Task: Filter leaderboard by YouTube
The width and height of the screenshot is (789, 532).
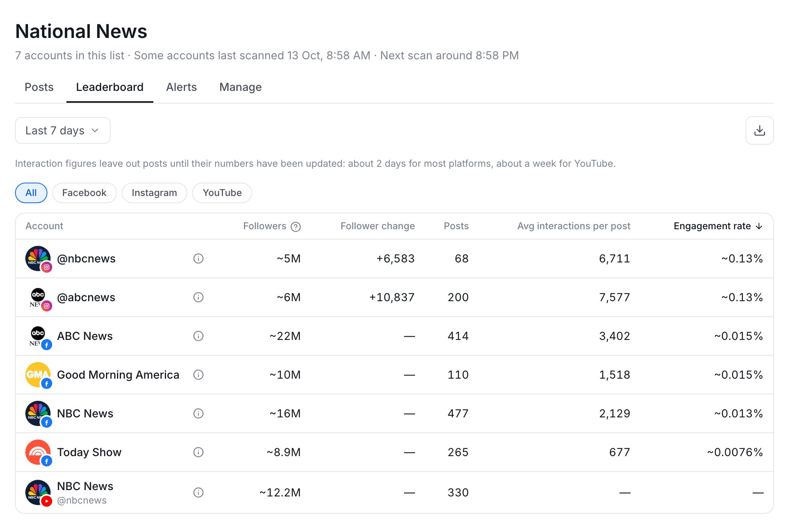Action: tap(222, 193)
